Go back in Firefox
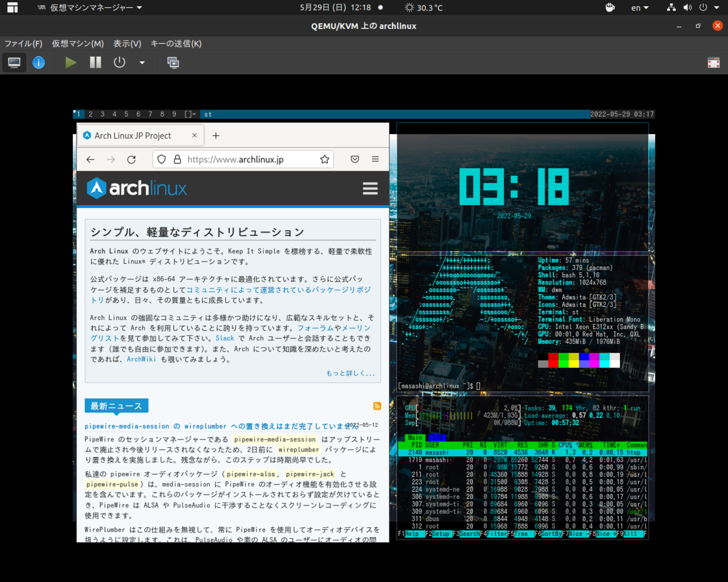This screenshot has height=582, width=728. pyautogui.click(x=90, y=159)
